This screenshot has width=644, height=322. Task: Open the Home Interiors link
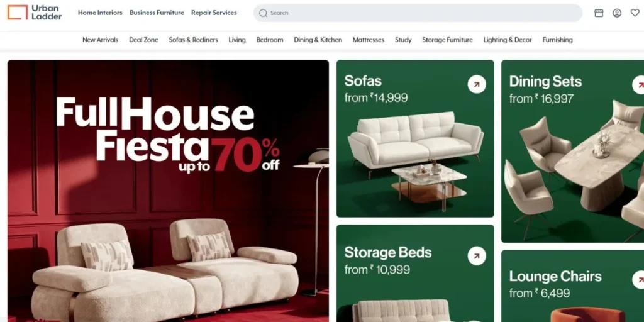coord(100,13)
